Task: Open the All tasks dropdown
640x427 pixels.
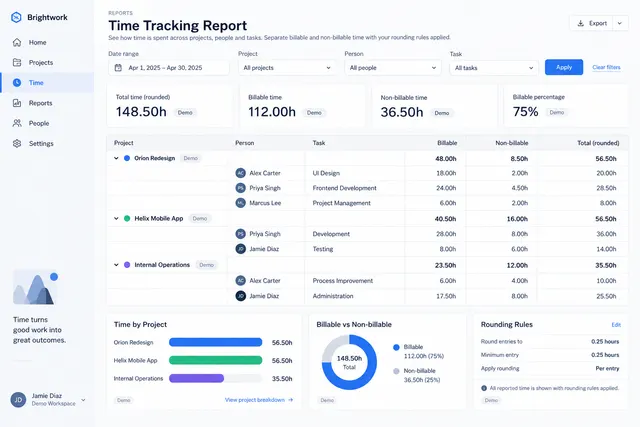Action: click(494, 68)
